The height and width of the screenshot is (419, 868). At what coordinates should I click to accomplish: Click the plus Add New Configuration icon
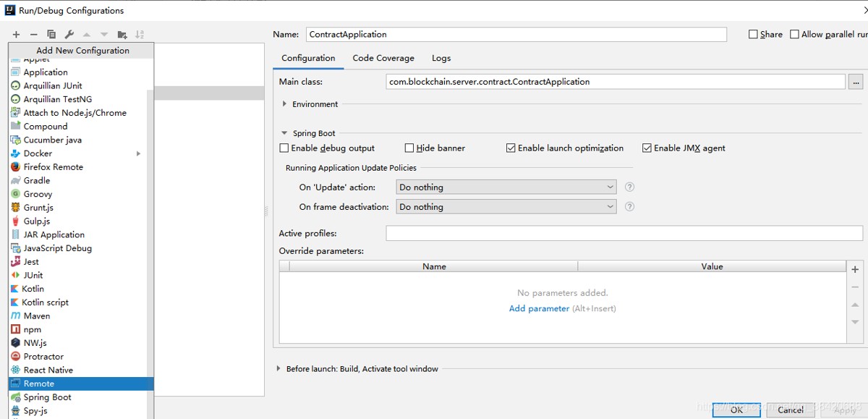point(16,34)
